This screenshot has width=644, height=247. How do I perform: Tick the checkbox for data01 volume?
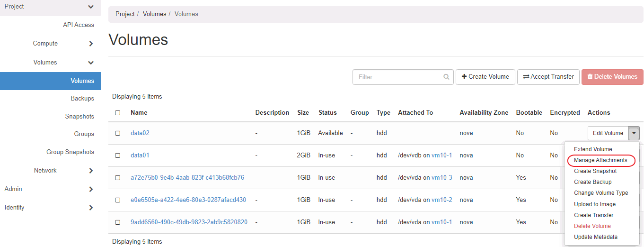click(x=118, y=156)
